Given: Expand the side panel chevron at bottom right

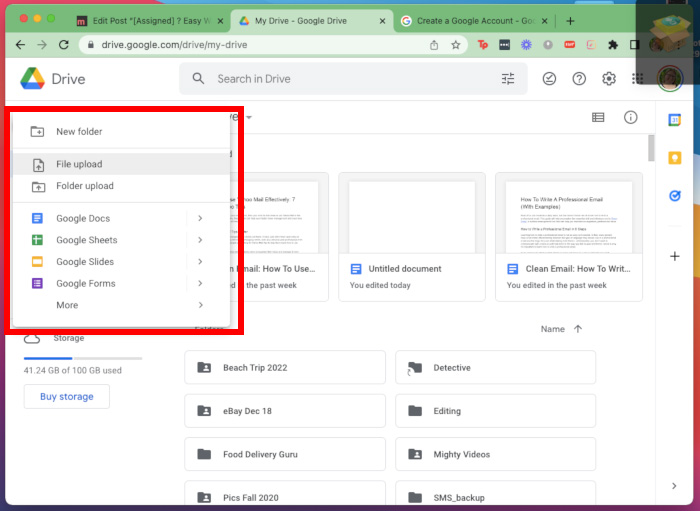Looking at the screenshot, I should coord(674,486).
